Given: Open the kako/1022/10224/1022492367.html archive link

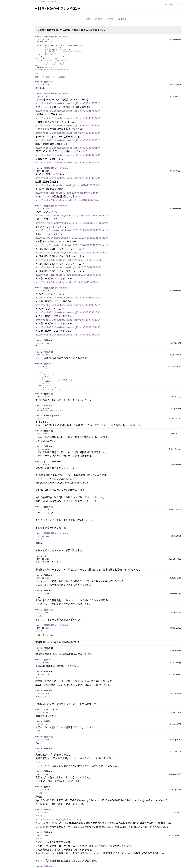Looking at the screenshot, I should coord(72,245).
